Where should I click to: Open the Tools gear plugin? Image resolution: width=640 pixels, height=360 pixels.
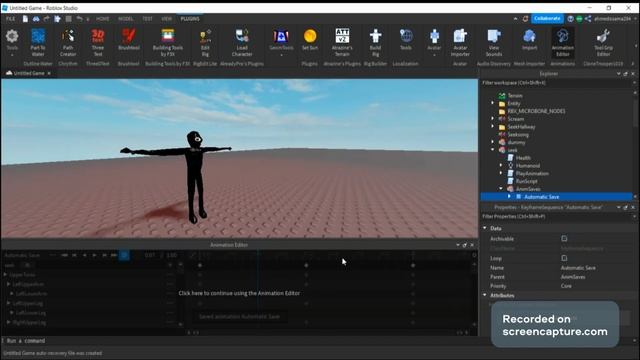(12, 42)
